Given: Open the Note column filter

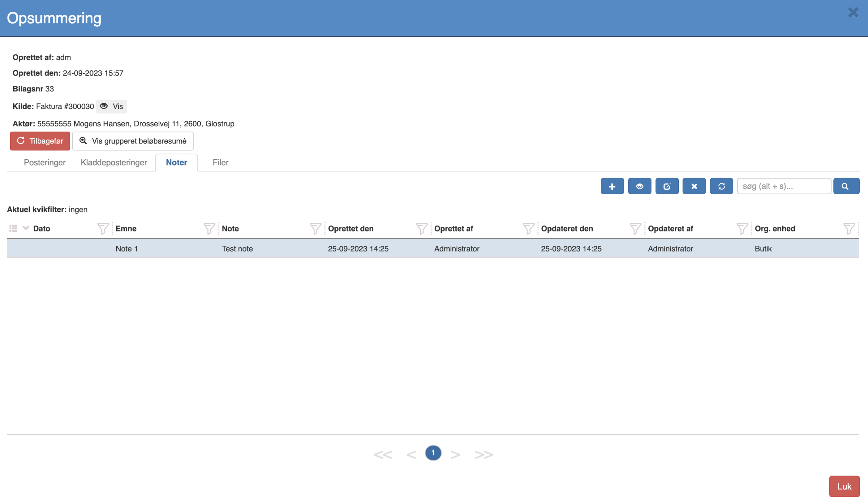Looking at the screenshot, I should 315,228.
